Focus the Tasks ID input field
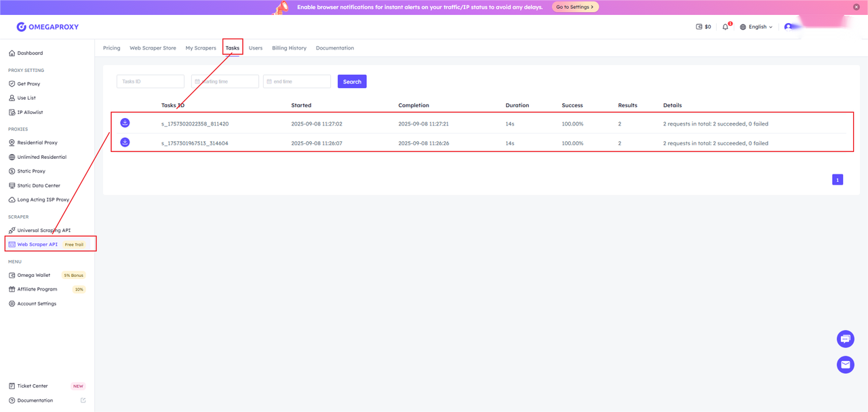The width and height of the screenshot is (868, 412). (x=151, y=81)
